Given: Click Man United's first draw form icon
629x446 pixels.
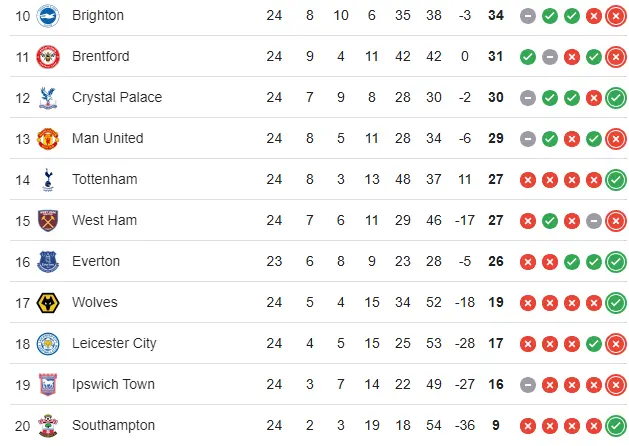Looking at the screenshot, I should pos(528,138).
